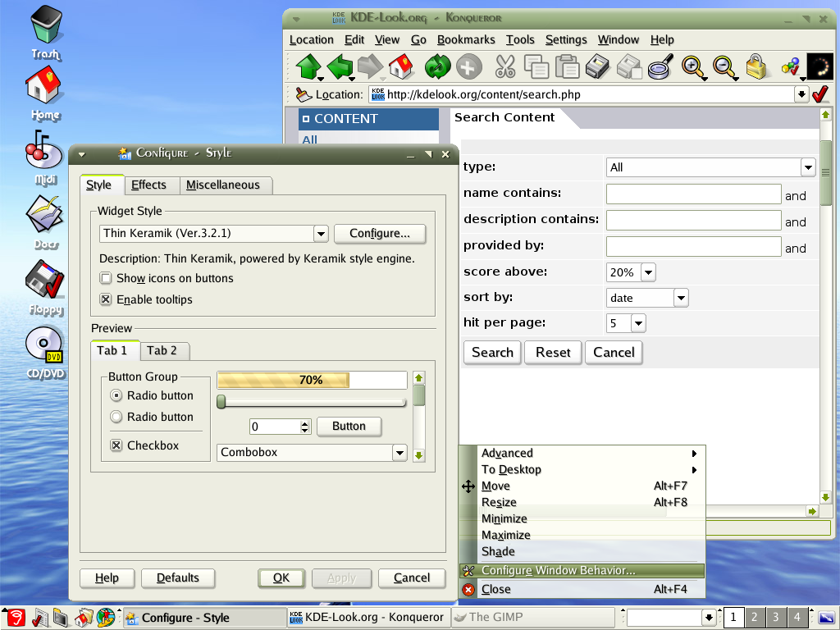
Task: Click the Zoom Out magnifier icon
Action: click(725, 67)
